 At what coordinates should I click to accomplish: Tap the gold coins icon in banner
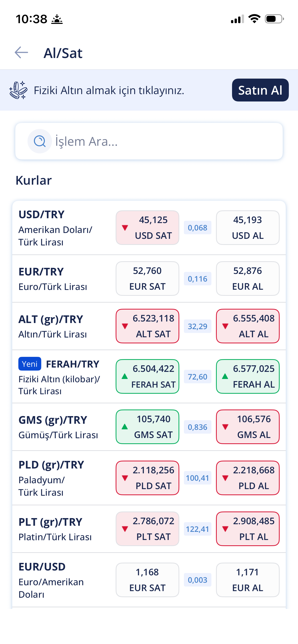click(18, 90)
